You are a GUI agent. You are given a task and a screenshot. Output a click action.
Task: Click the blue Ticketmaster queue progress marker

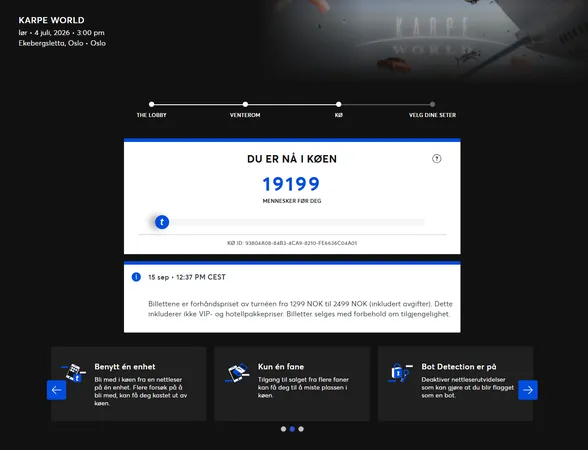162,222
